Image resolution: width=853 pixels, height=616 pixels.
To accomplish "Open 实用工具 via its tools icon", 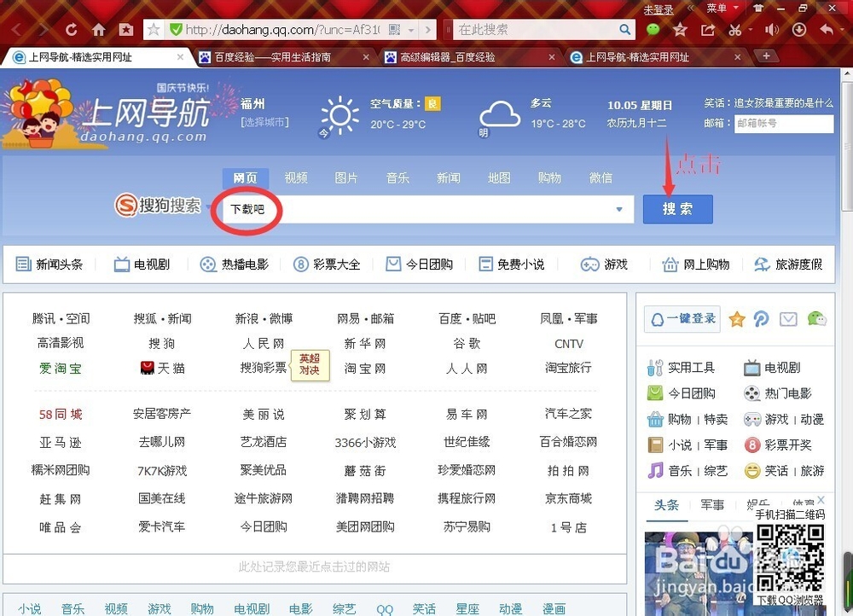I will click(x=654, y=368).
